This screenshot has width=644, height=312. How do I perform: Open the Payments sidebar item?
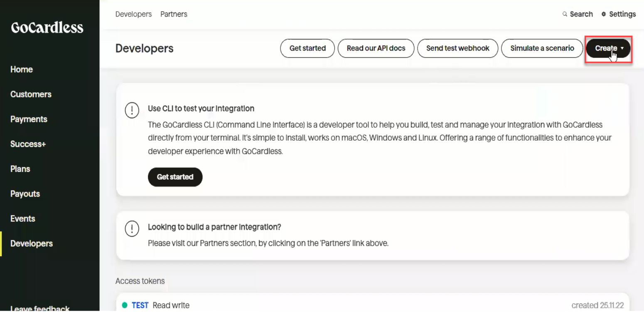click(x=29, y=119)
